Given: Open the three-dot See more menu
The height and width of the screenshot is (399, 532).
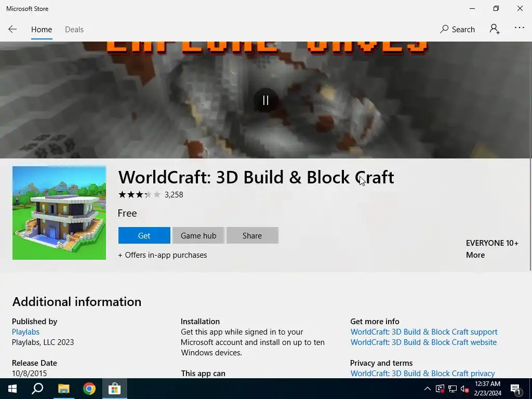Looking at the screenshot, I should tap(520, 28).
